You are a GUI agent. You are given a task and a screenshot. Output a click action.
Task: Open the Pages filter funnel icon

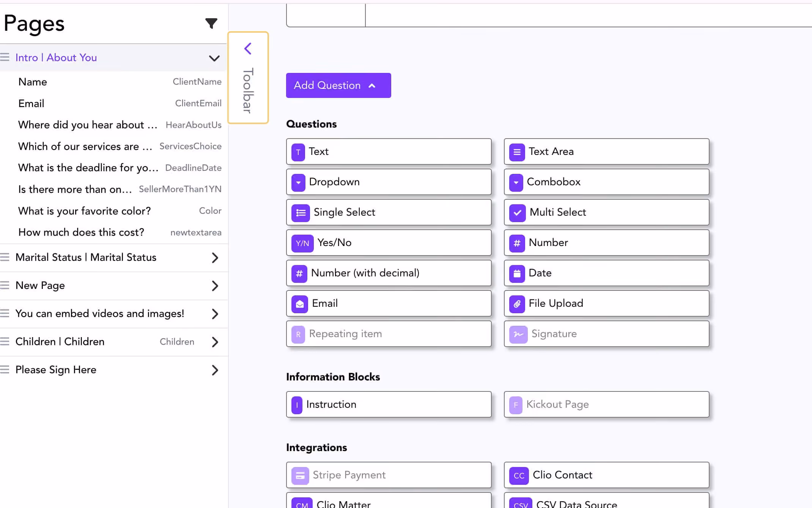click(x=211, y=24)
